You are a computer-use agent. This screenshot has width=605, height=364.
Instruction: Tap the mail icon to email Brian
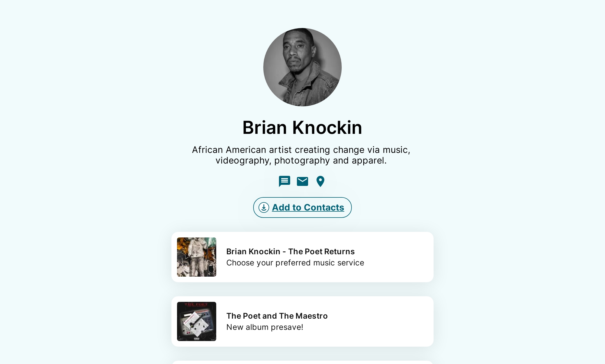pyautogui.click(x=302, y=181)
